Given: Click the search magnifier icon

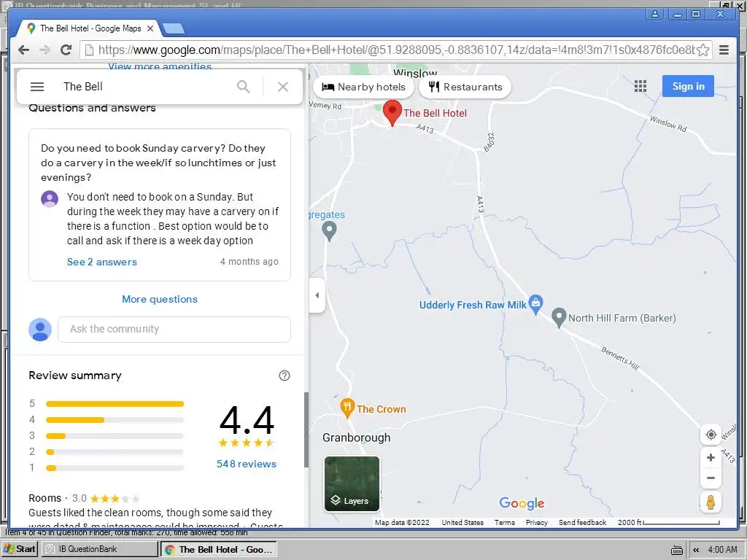Looking at the screenshot, I should click(x=244, y=87).
